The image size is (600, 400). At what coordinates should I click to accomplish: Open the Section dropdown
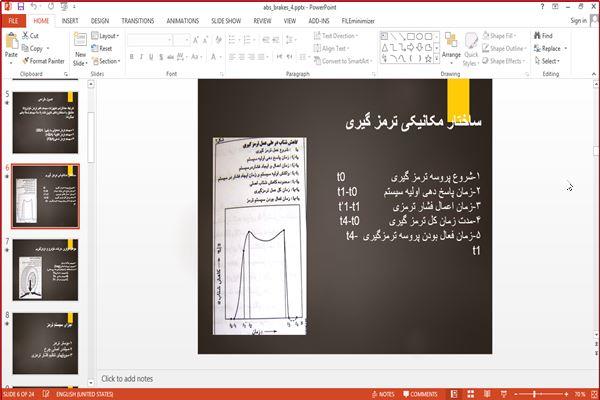106,61
